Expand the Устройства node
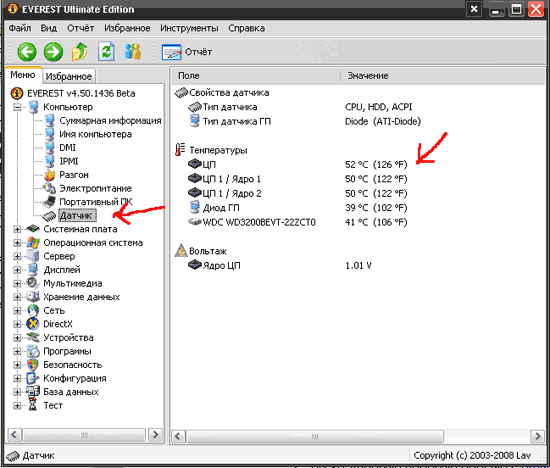 pyautogui.click(x=17, y=338)
